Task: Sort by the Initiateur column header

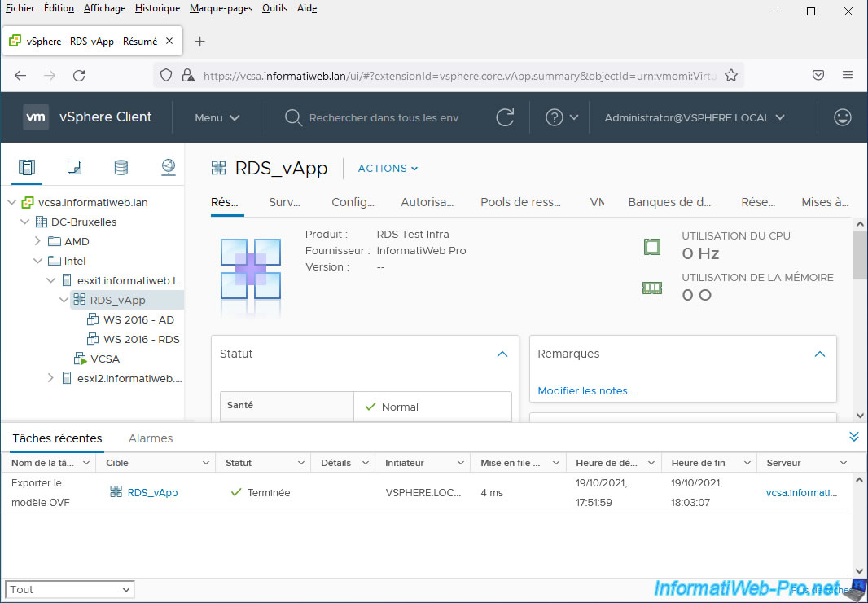Action: [405, 464]
